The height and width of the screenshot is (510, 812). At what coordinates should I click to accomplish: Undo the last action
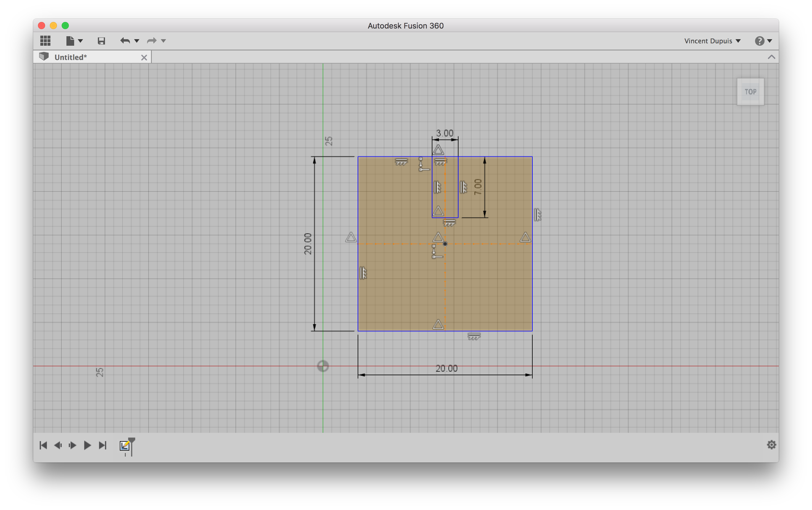(x=125, y=41)
